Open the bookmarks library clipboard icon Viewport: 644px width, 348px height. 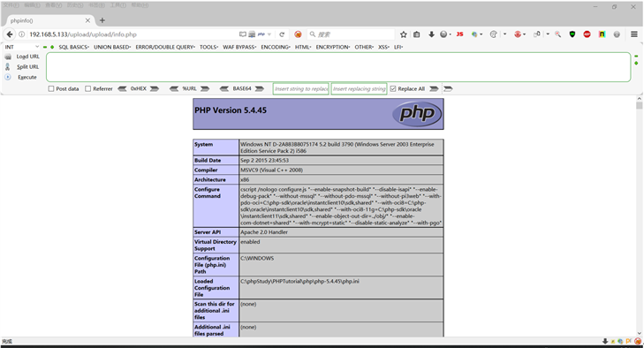click(416, 34)
